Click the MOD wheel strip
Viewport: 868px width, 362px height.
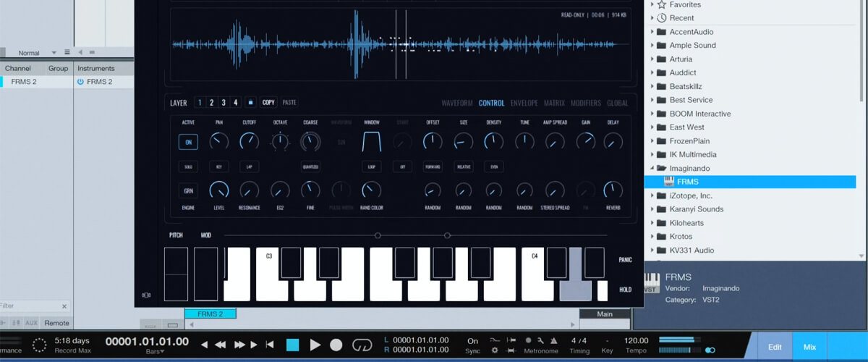(x=205, y=274)
